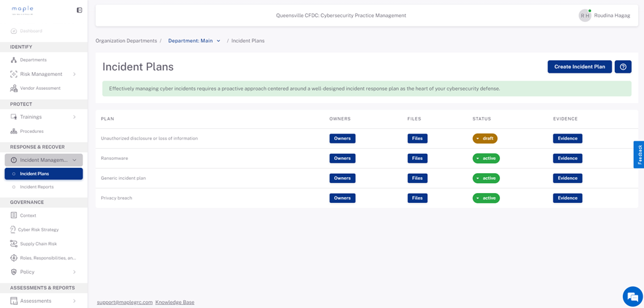Collapse the sidebar with the panel icon

pyautogui.click(x=80, y=10)
